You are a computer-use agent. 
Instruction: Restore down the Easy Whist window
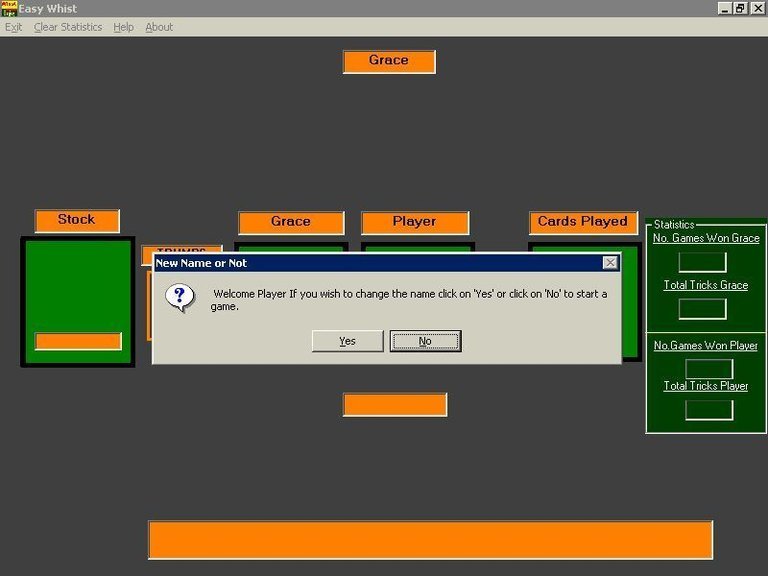pyautogui.click(x=740, y=8)
